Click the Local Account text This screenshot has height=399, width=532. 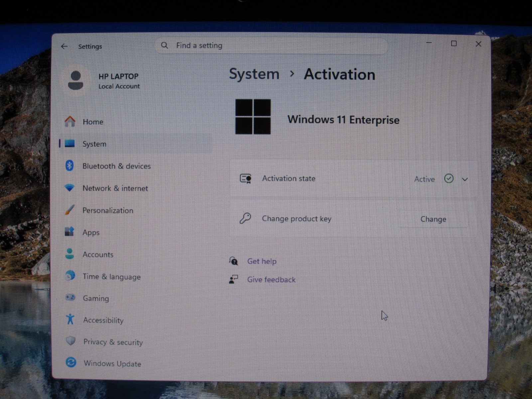click(119, 86)
